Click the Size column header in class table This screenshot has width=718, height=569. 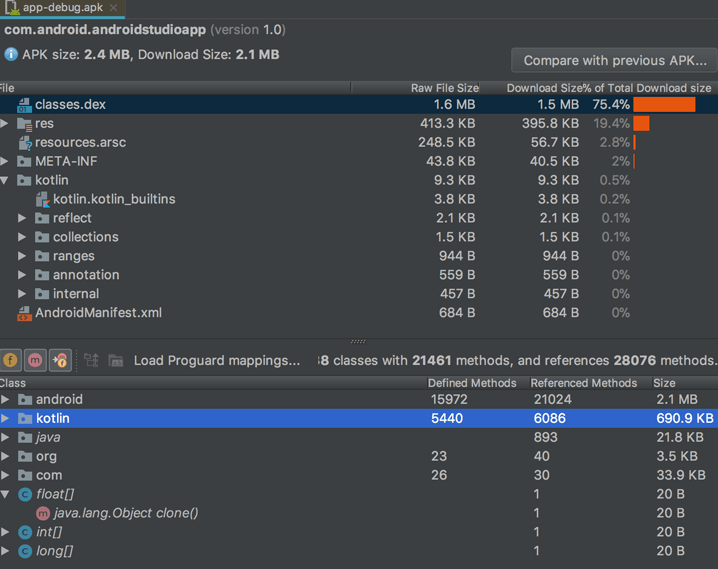664,383
